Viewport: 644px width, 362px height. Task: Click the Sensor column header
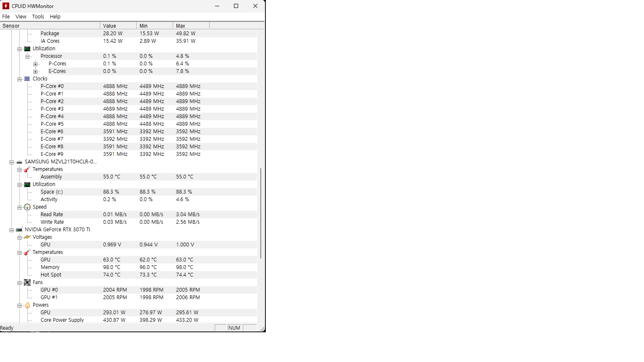pyautogui.click(x=50, y=26)
